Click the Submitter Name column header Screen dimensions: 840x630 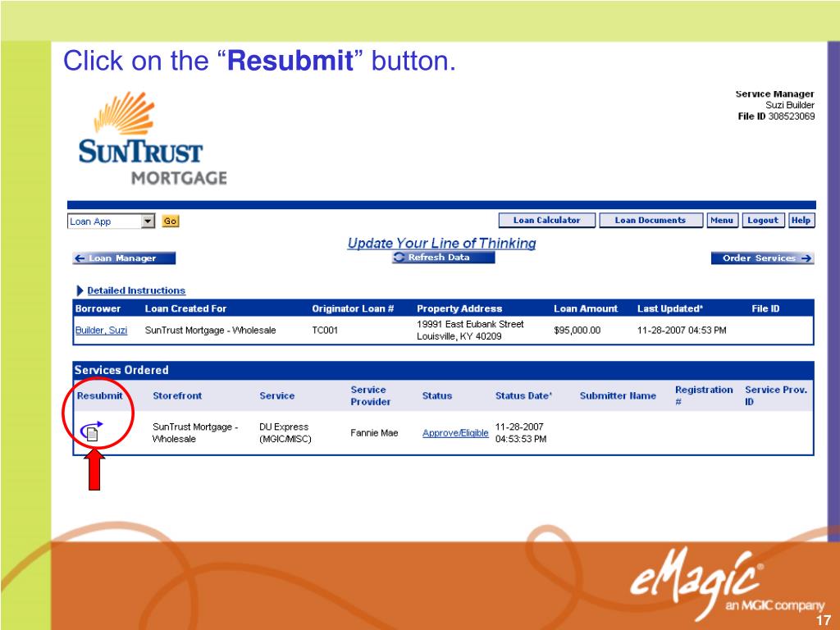618,396
